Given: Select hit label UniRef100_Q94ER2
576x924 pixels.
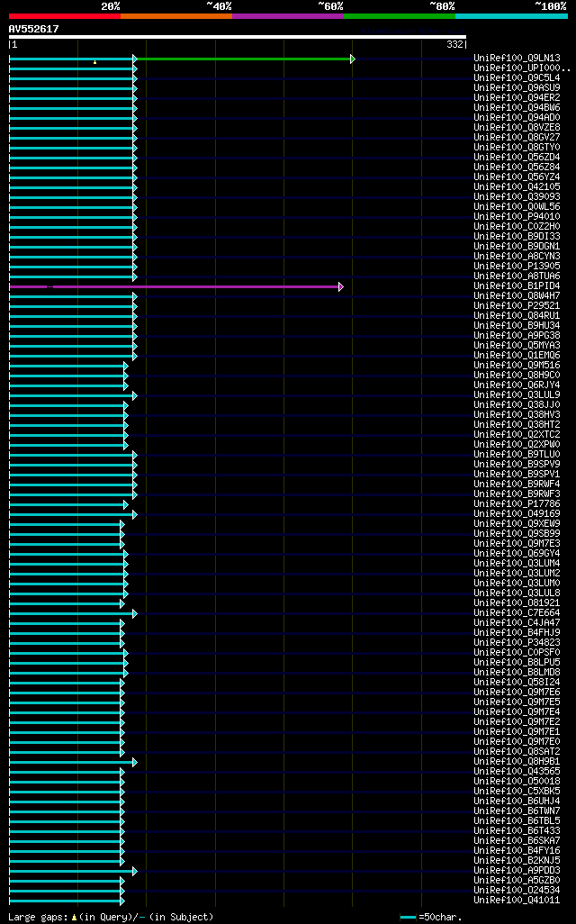Looking at the screenshot, I should coord(517,98).
